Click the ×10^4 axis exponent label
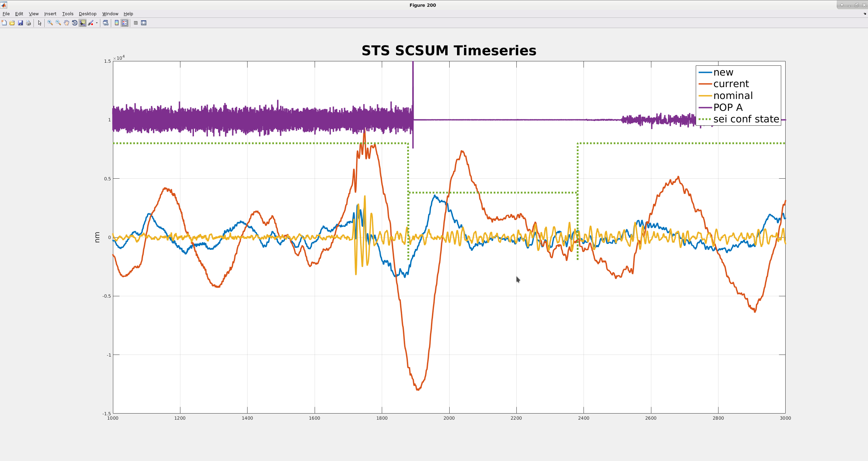This screenshot has height=461, width=868. pos(119,58)
